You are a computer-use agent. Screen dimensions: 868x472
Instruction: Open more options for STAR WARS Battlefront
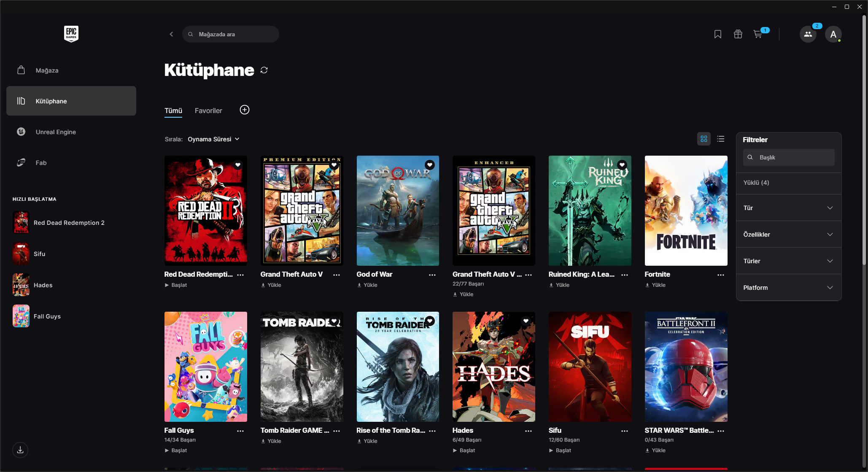pos(721,431)
